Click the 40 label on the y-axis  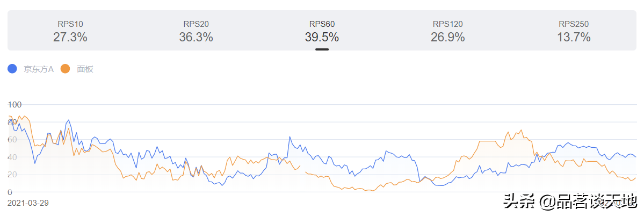click(12, 157)
